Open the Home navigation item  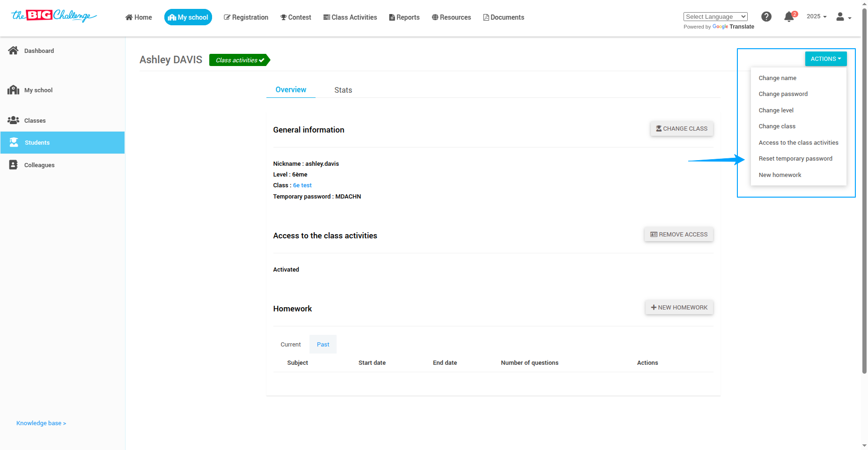(139, 17)
